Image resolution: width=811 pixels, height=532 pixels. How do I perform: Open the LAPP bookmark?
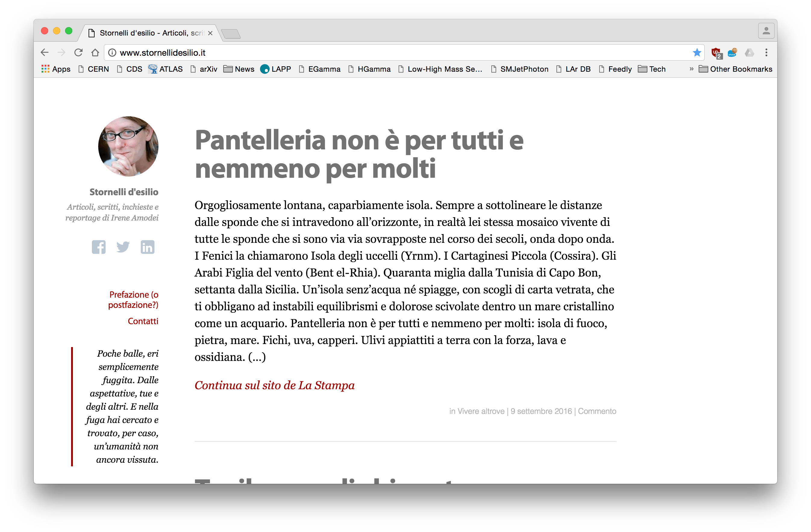(276, 69)
